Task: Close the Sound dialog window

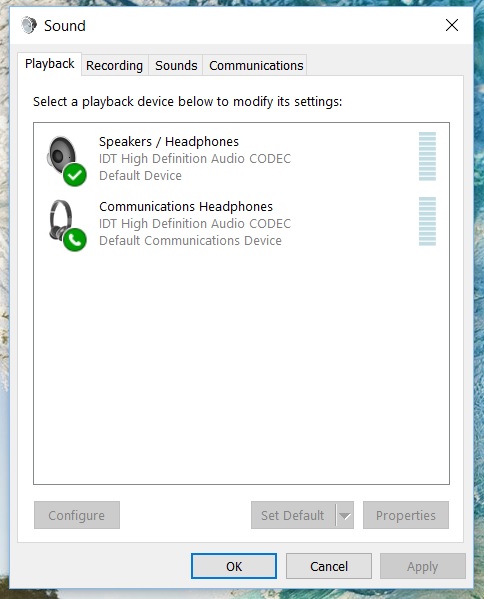Action: pos(452,26)
